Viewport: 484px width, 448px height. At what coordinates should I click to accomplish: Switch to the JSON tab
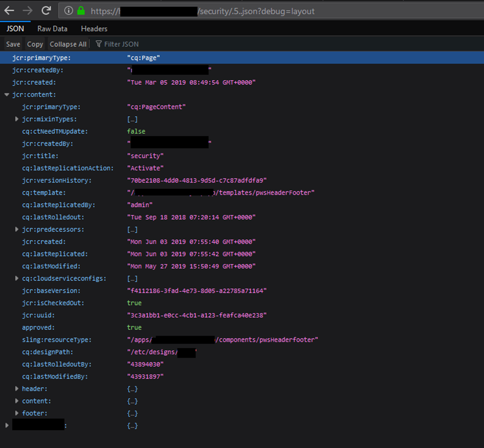pos(15,29)
